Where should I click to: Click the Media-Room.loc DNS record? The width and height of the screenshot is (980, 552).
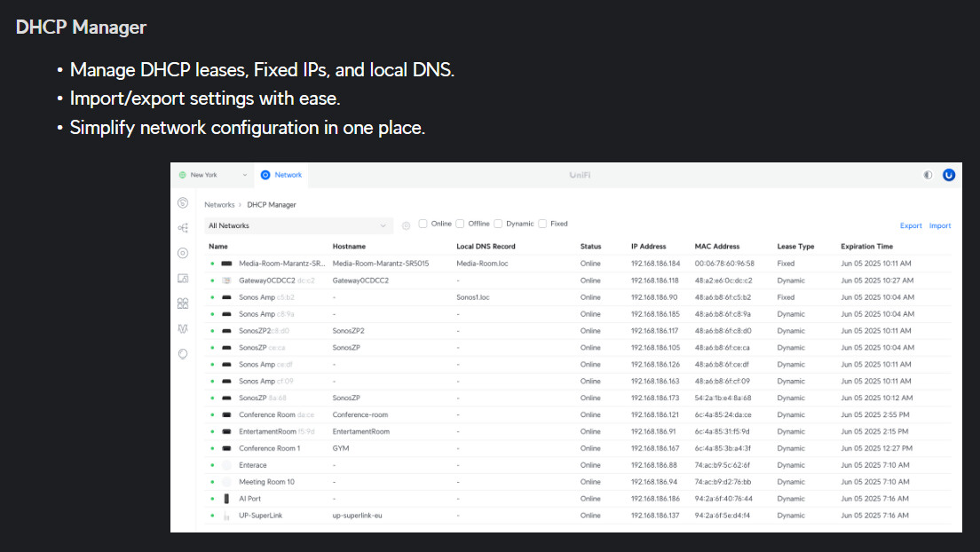pos(482,264)
